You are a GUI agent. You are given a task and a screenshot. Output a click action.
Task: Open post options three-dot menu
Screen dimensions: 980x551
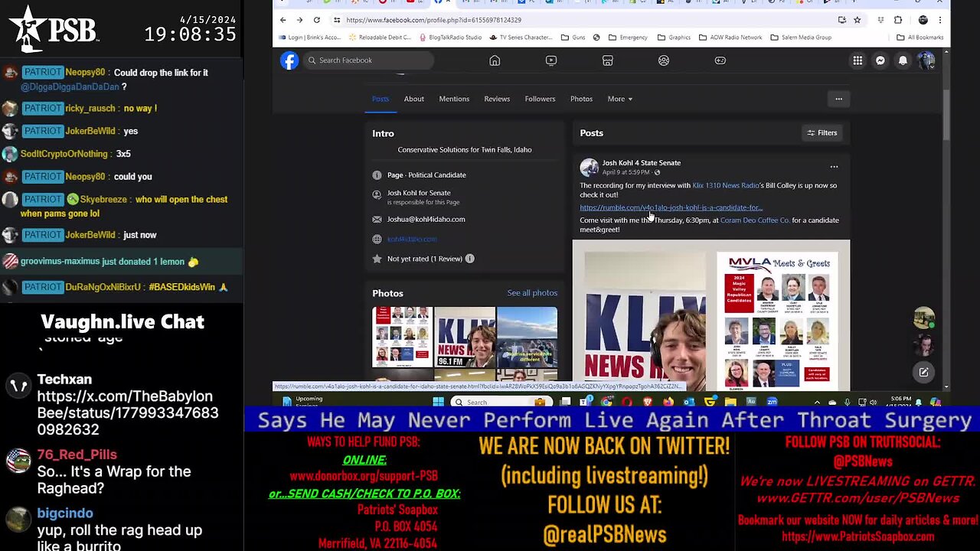pyautogui.click(x=834, y=167)
